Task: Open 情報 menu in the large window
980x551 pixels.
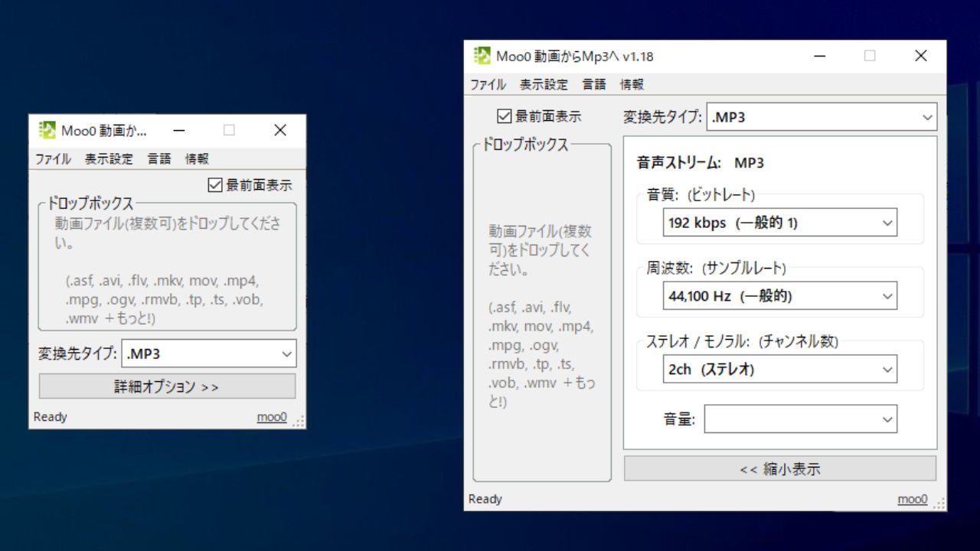Action: point(632,85)
